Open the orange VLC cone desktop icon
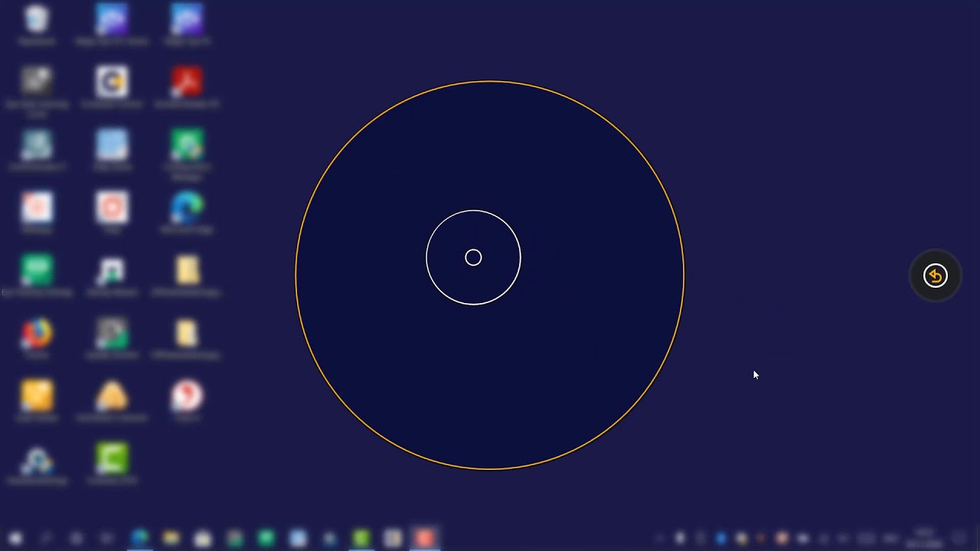Viewport: 980px width, 551px height. 112,396
